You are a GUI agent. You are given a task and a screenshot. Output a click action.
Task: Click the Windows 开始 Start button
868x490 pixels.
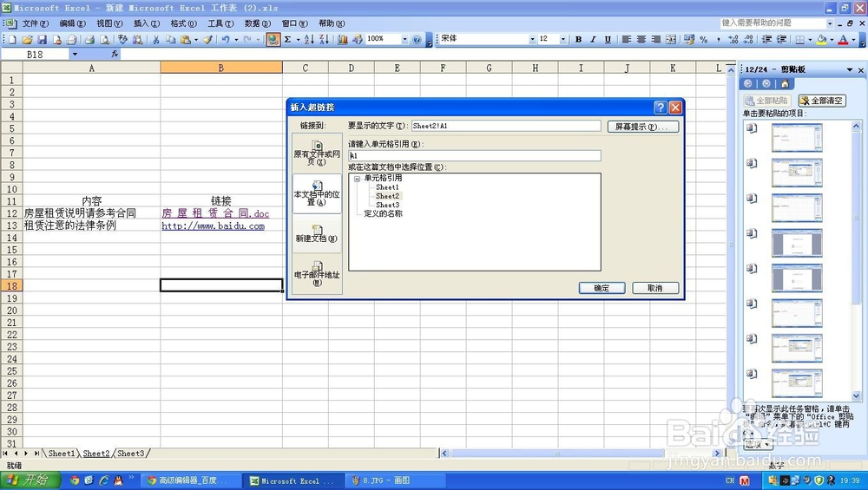(x=30, y=480)
